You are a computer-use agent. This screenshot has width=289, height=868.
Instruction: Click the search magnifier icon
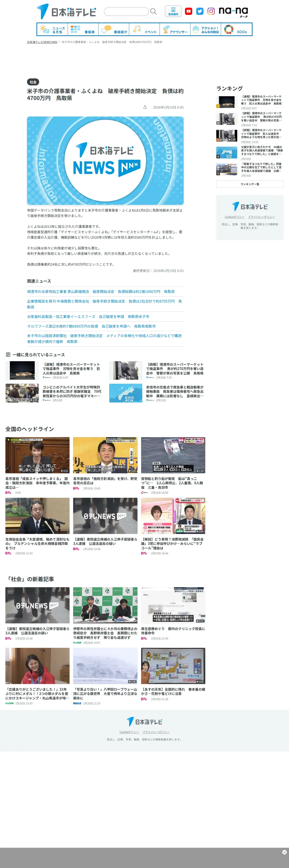pos(154,11)
